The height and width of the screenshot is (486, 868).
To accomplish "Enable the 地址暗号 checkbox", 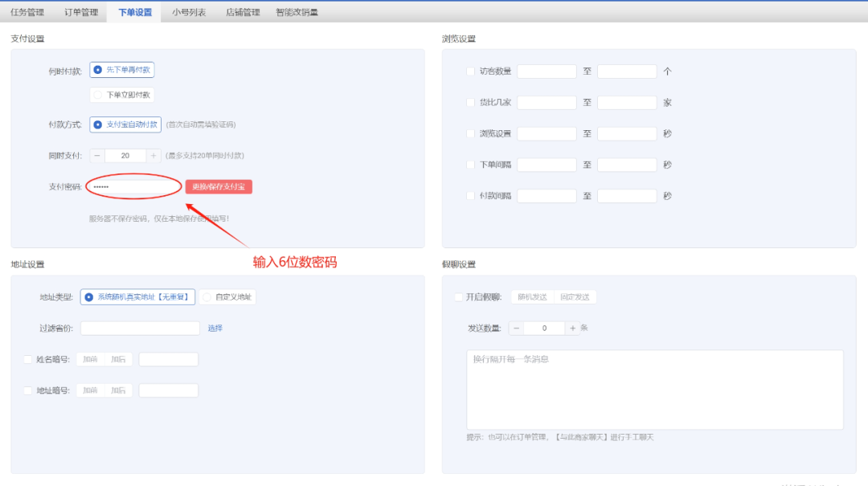I will pos(27,390).
